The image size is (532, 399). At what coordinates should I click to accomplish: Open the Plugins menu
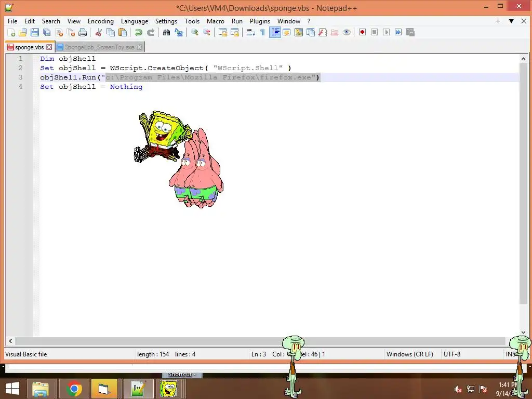tap(260, 21)
